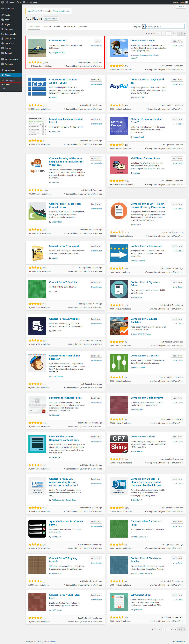Install Contact Form 7 Database Addon – CFDB7
The height and width of the screenshot is (644, 189).
coord(96,80)
